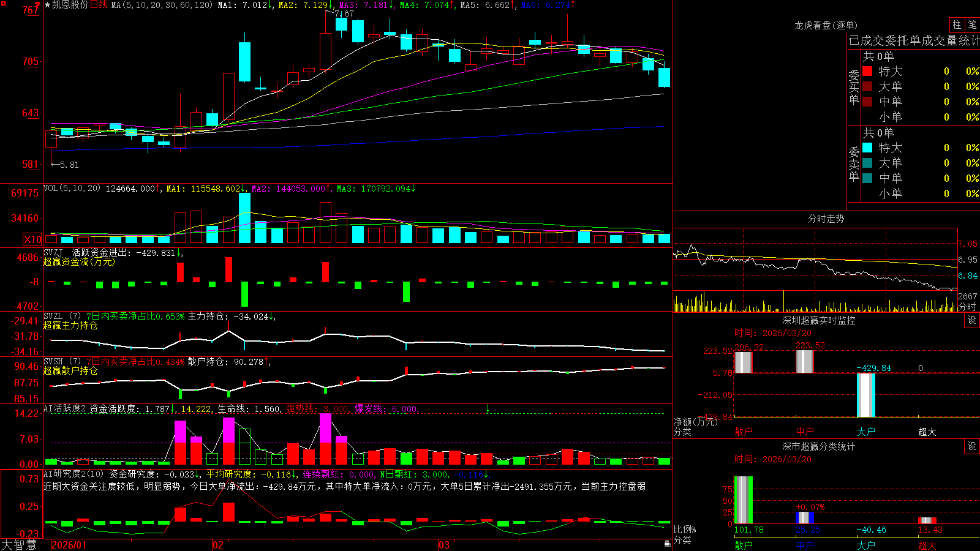Click the star icon beside 凯恩股份
This screenshot has width=980, height=551.
(48, 5)
